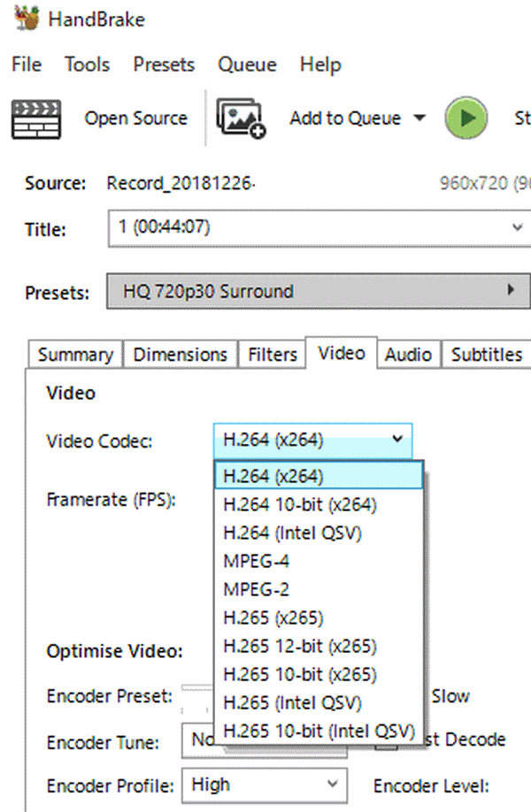Viewport: 531px width, 812px height.
Task: Select H.265 (Intel QSV) codec option
Action: coord(319,702)
